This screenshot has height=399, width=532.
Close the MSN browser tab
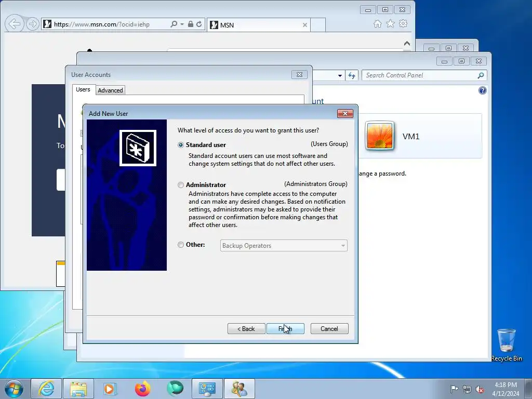(304, 25)
